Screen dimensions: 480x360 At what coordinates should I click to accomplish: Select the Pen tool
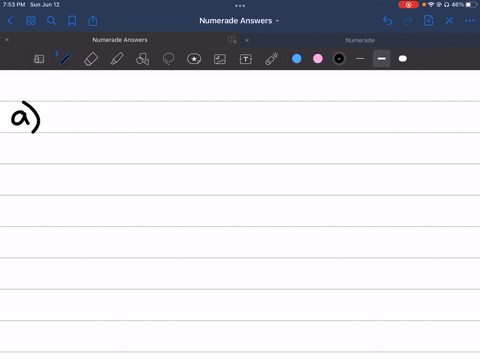point(65,59)
